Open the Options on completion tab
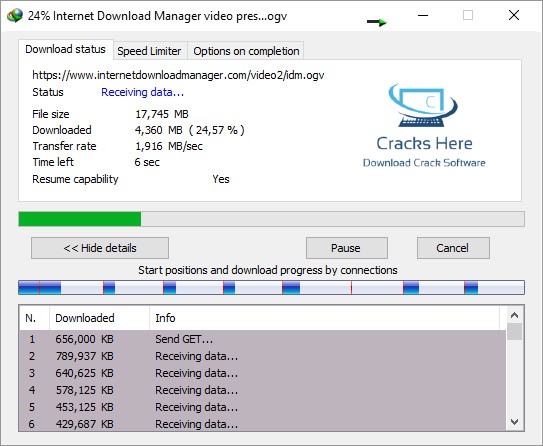Screen dimensions: 543x446 coord(246,51)
